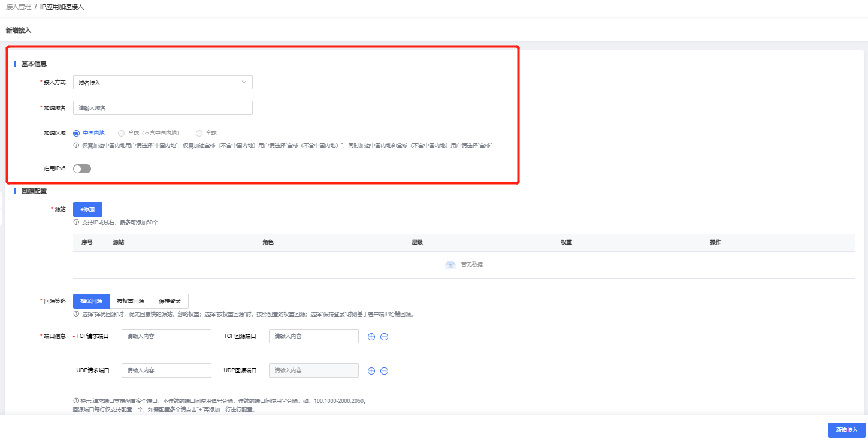Remove the UDP port row with minus icon
868x440 pixels.
[x=385, y=371]
